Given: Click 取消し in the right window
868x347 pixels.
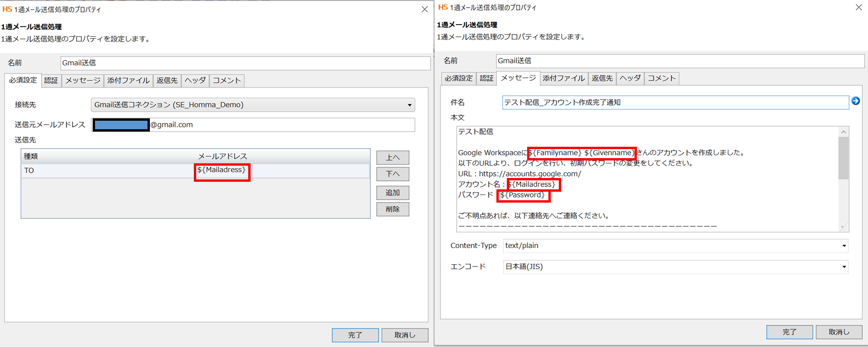Looking at the screenshot, I should tap(839, 332).
